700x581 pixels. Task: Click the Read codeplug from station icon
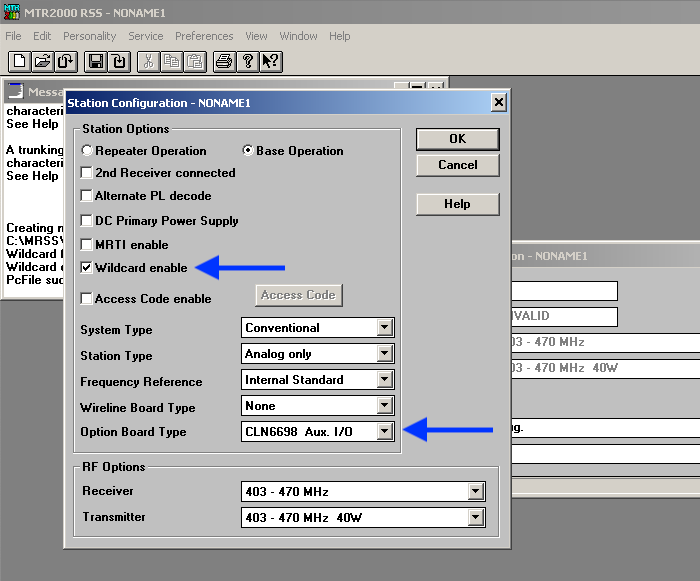point(66,61)
